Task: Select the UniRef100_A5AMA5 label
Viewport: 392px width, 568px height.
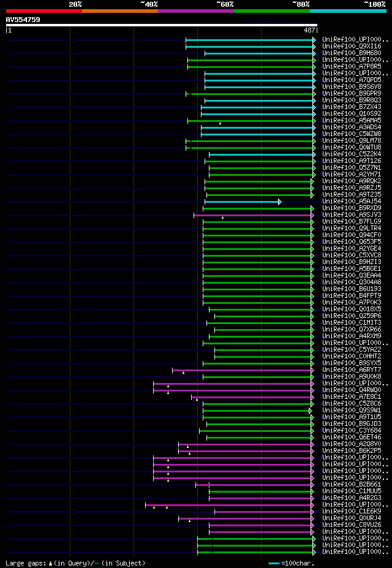Action: (352, 120)
